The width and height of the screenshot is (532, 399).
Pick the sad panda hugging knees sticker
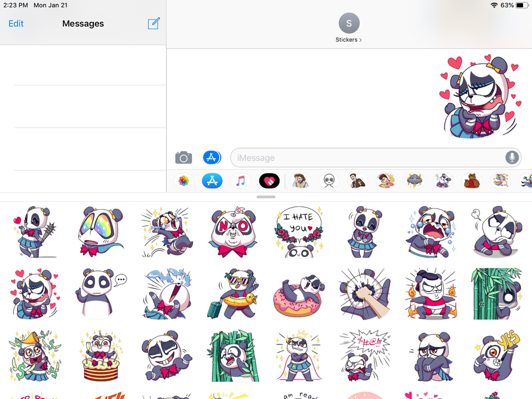point(431,356)
